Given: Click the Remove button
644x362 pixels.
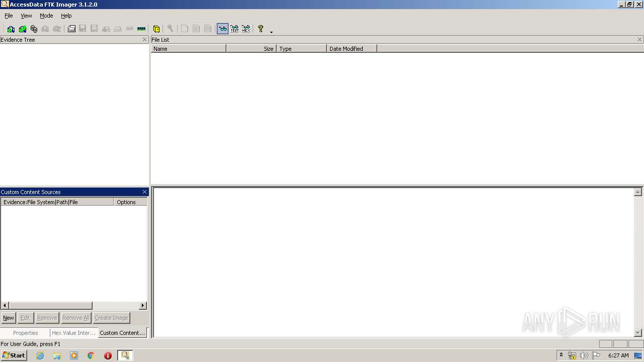Looking at the screenshot, I should 47,318.
